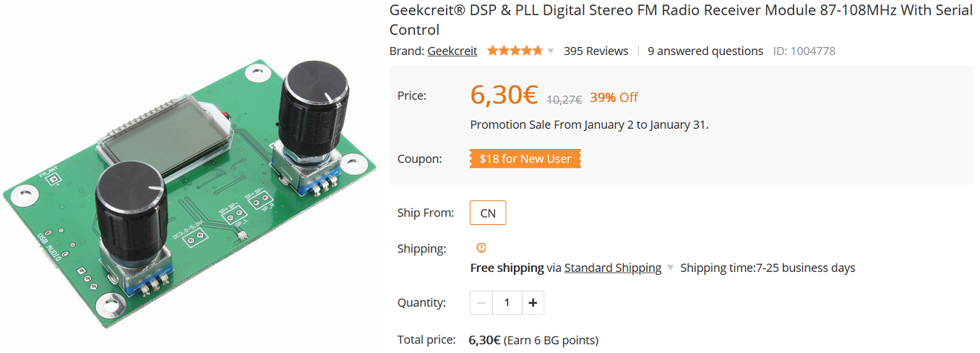The width and height of the screenshot is (980, 353).
Task: Expand the star rating breakdown arrow
Action: [551, 51]
